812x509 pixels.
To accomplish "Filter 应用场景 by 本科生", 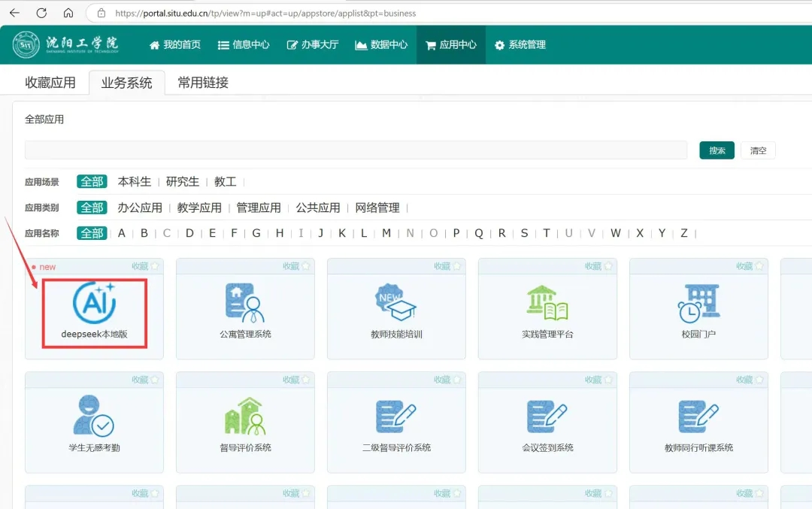I will point(134,182).
